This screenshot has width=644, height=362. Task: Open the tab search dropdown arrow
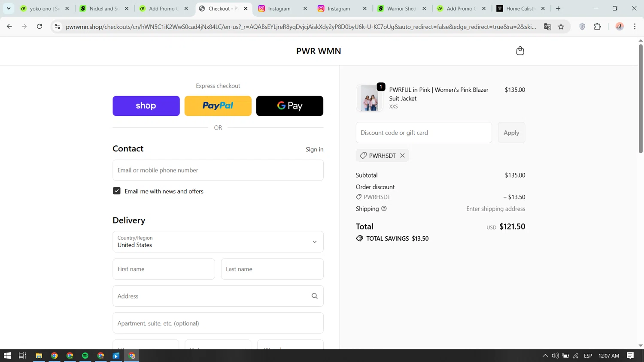coord(9,9)
